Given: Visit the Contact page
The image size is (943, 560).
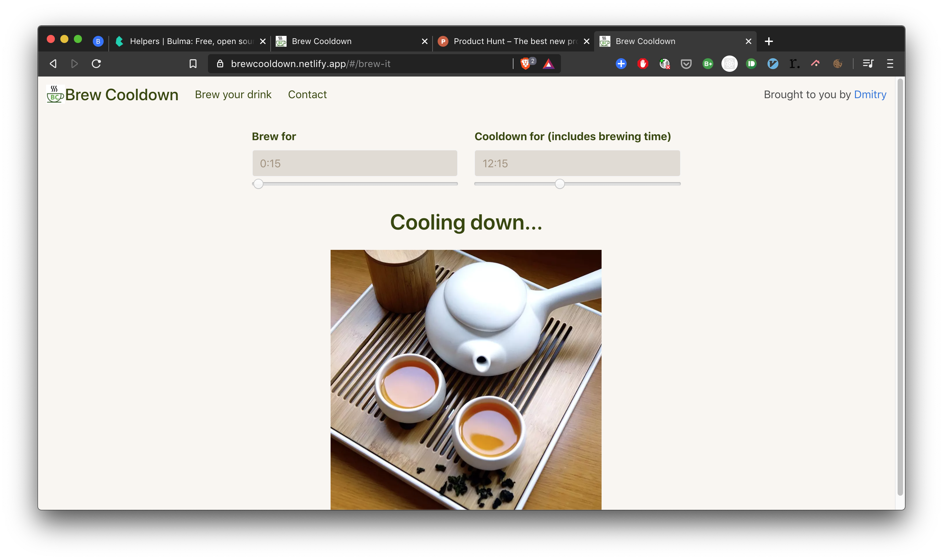Looking at the screenshot, I should [x=307, y=94].
